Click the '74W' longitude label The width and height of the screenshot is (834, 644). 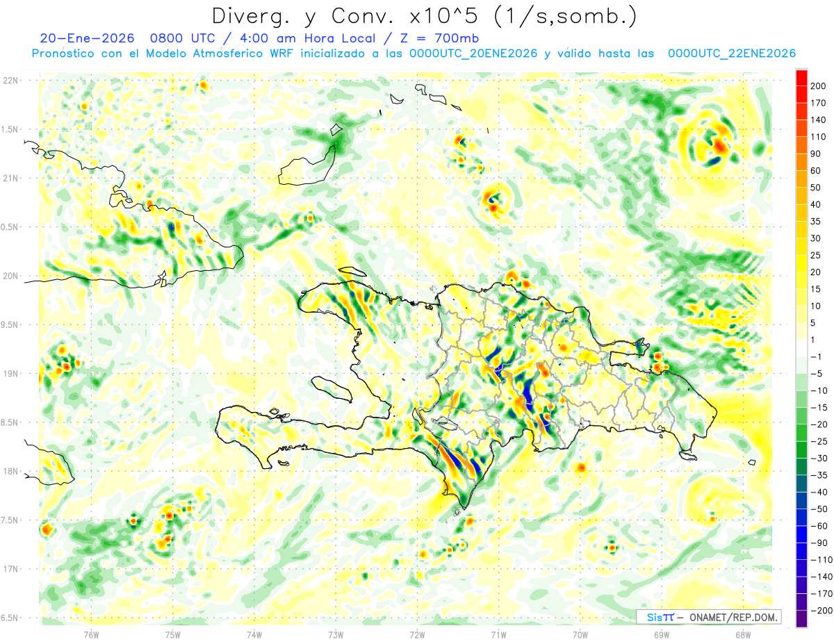[x=254, y=634]
